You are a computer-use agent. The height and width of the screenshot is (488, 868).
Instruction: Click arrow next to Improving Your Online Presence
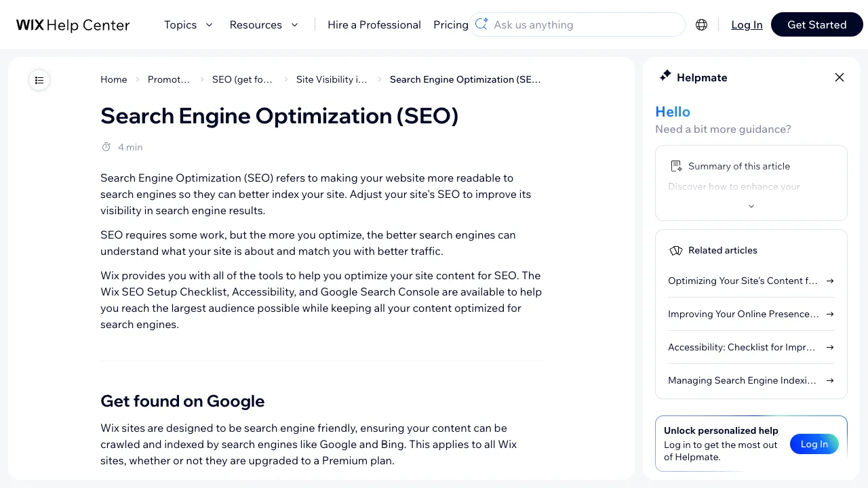(830, 314)
